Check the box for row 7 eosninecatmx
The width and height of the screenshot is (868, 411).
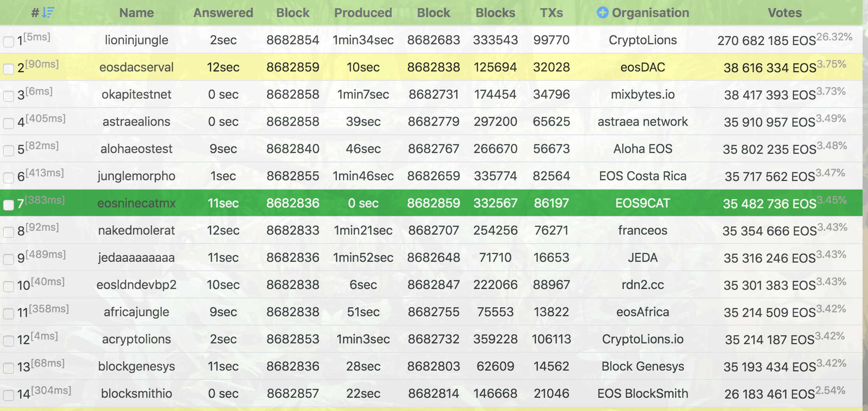pos(9,205)
